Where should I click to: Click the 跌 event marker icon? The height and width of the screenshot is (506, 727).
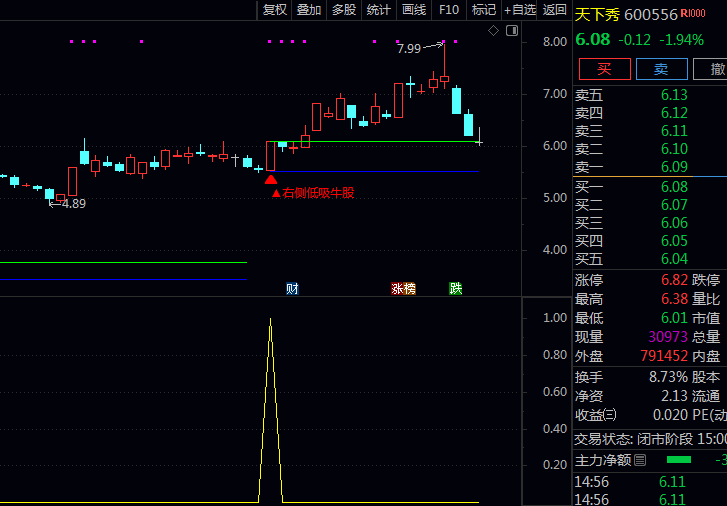point(456,289)
